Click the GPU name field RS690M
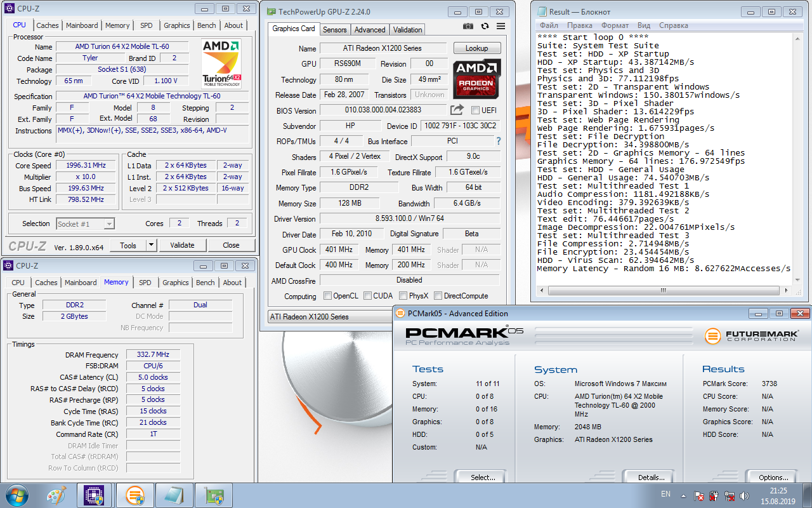 348,63
